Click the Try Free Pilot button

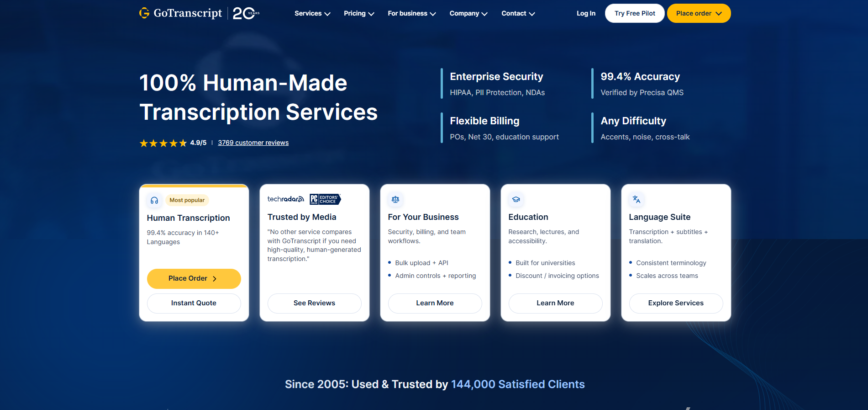(x=635, y=14)
